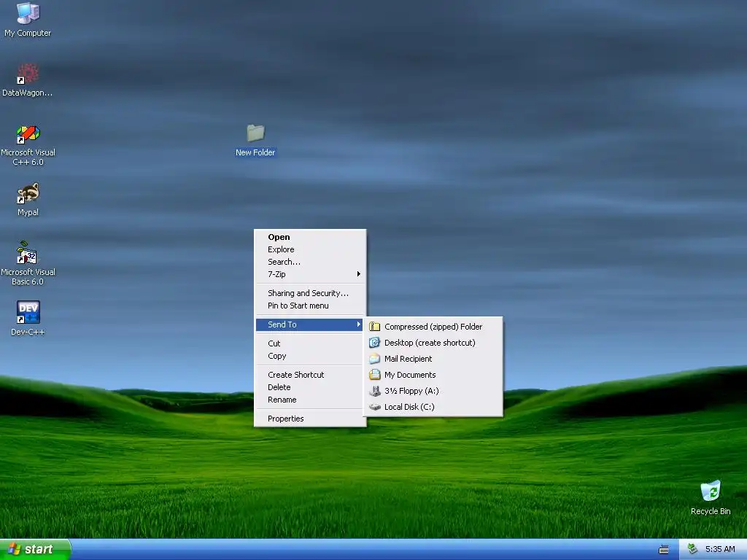Send to My Documents text

[x=410, y=375]
